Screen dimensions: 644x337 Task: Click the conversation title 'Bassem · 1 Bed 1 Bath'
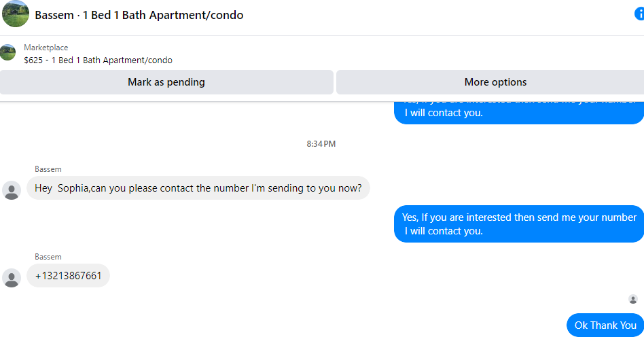(139, 15)
